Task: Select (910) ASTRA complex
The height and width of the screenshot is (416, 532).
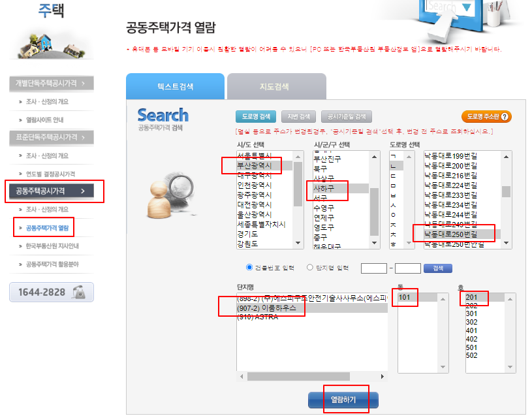Action: (x=312, y=317)
